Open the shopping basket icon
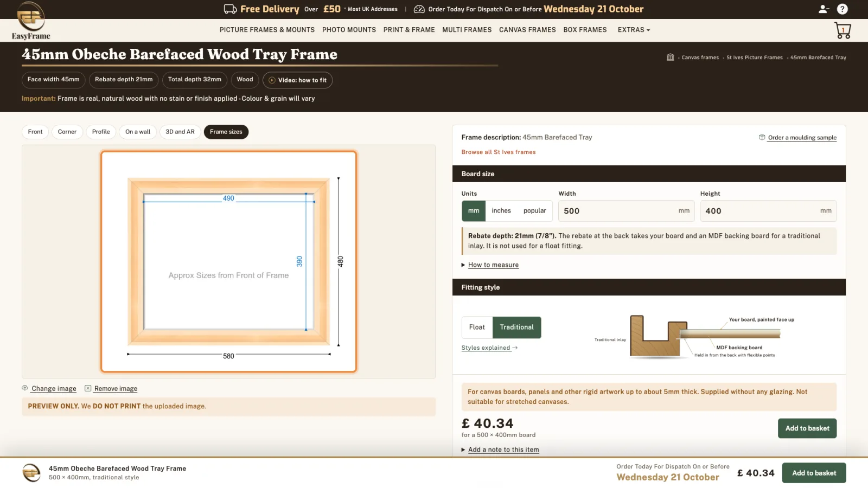The height and width of the screenshot is (488, 868). [843, 30]
